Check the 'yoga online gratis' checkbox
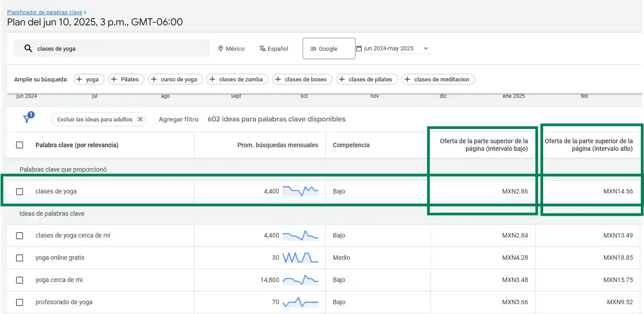This screenshot has height=314, width=644. click(20, 258)
